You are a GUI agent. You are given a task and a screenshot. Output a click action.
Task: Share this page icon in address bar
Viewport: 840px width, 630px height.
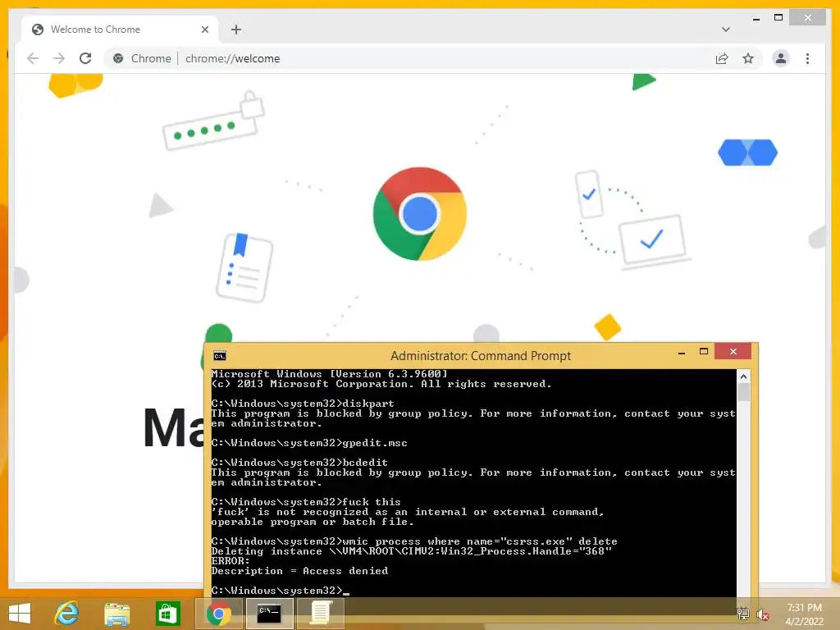pos(722,58)
